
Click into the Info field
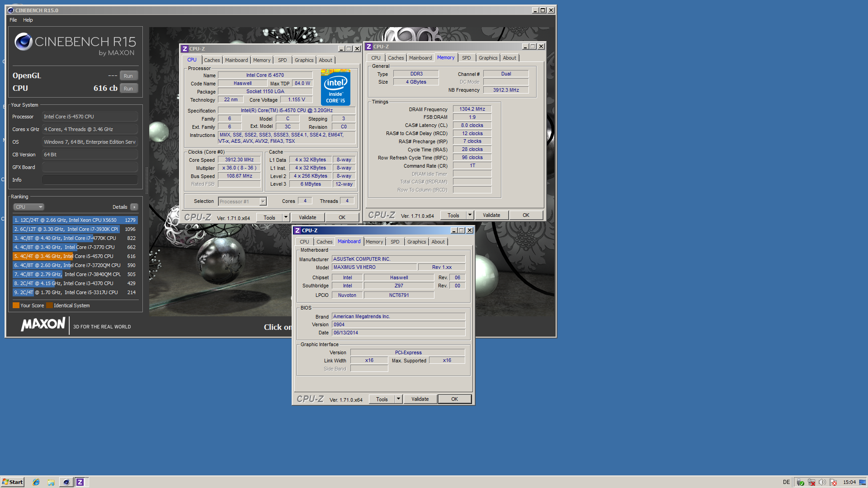pyautogui.click(x=90, y=180)
